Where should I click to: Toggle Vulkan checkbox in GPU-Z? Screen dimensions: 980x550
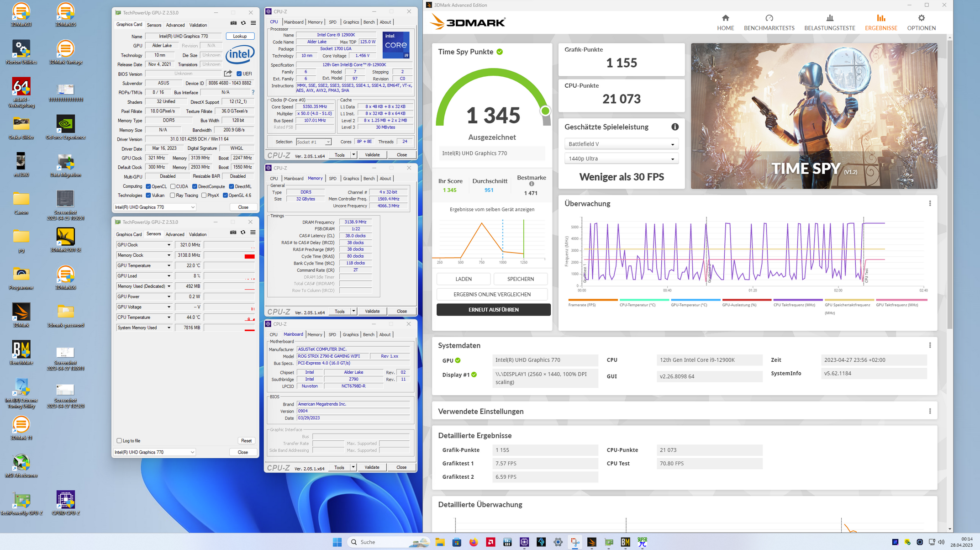pos(148,196)
